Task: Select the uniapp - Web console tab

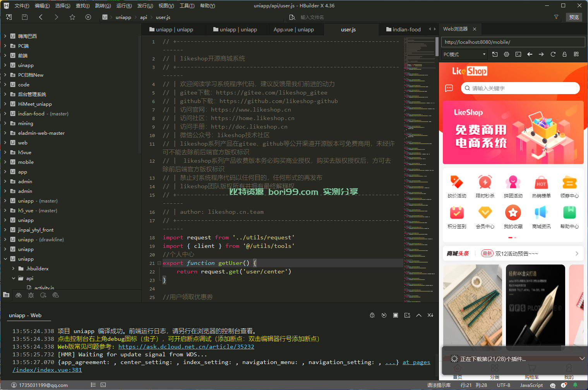Action: [25, 316]
